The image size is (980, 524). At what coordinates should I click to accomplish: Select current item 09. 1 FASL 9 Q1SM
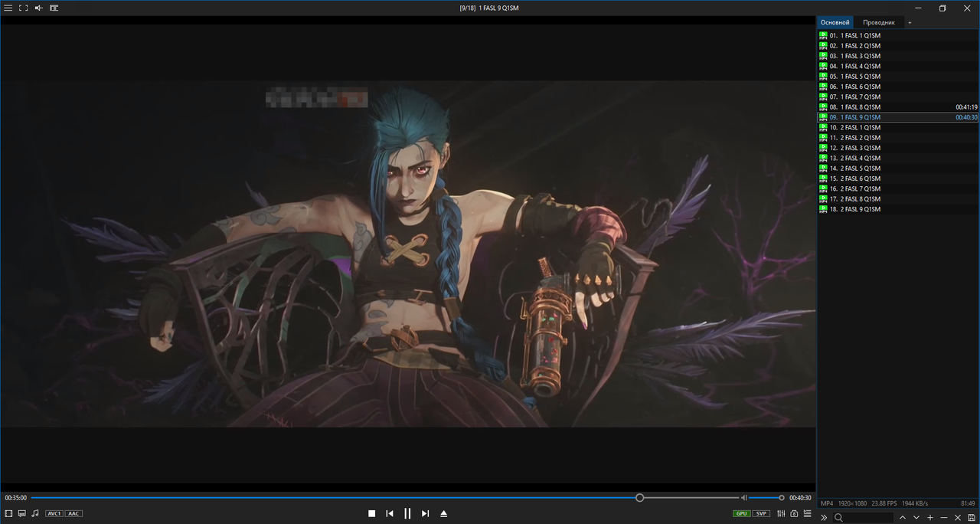point(898,117)
